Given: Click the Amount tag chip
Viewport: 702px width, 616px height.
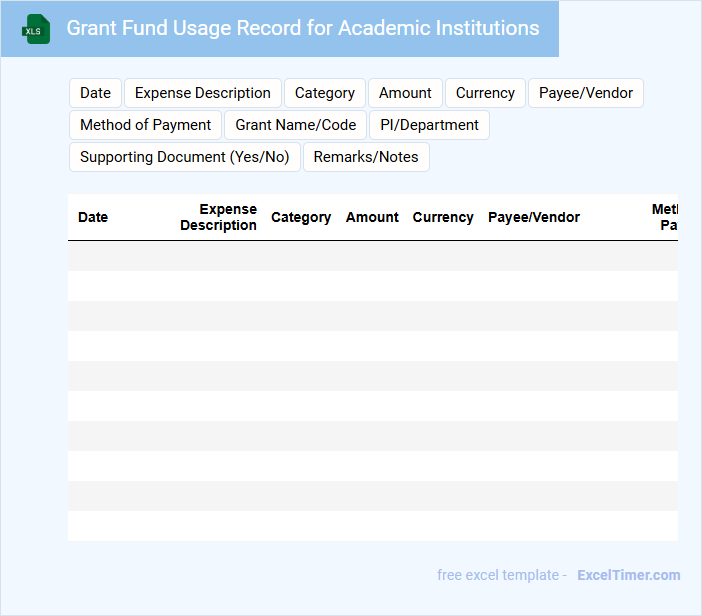Looking at the screenshot, I should point(405,93).
